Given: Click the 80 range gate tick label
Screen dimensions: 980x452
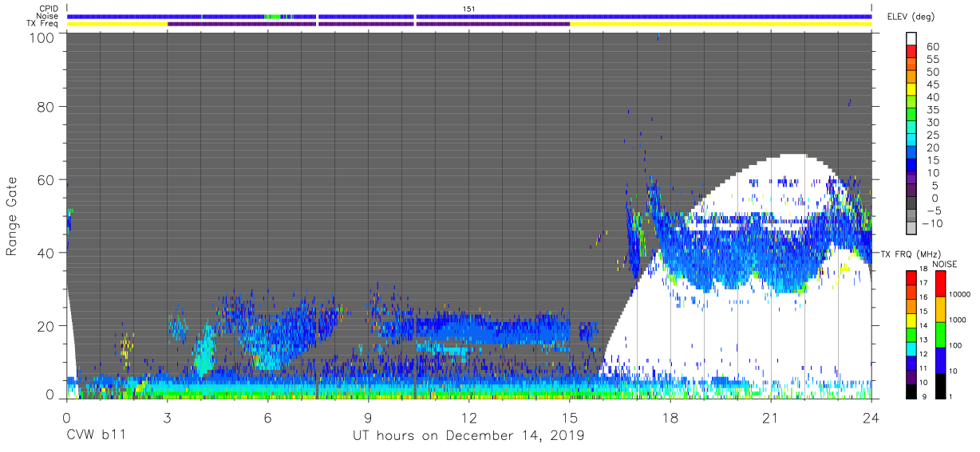Looking at the screenshot, I should pyautogui.click(x=45, y=108).
